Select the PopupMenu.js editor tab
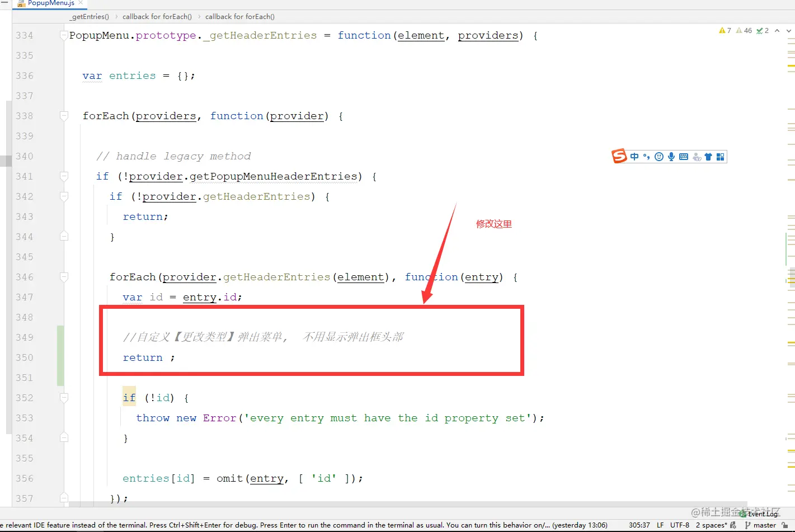Screen dimensions: 795x532 pos(49,4)
